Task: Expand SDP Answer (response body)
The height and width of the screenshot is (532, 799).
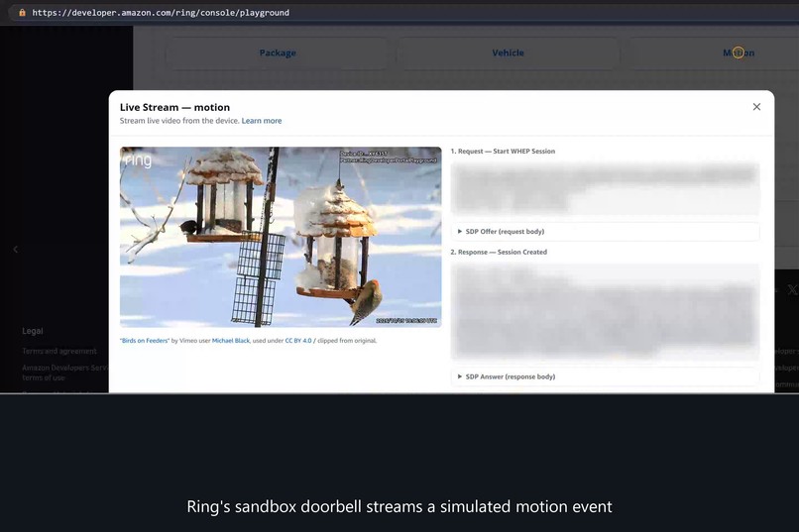Action: [605, 376]
